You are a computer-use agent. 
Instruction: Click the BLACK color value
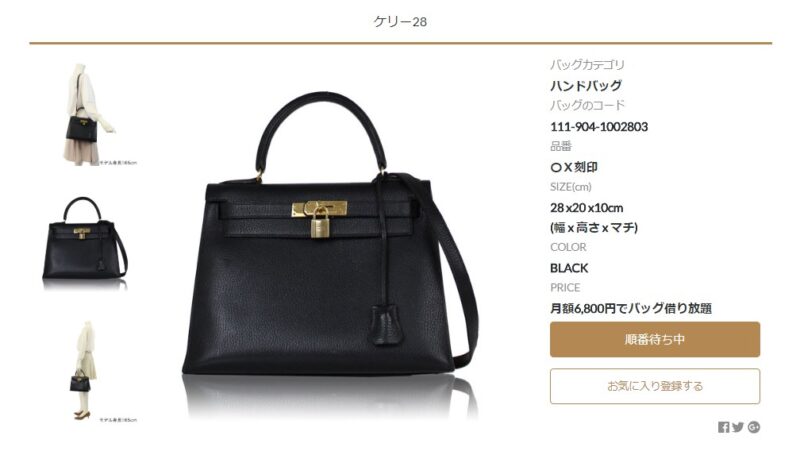coord(569,268)
